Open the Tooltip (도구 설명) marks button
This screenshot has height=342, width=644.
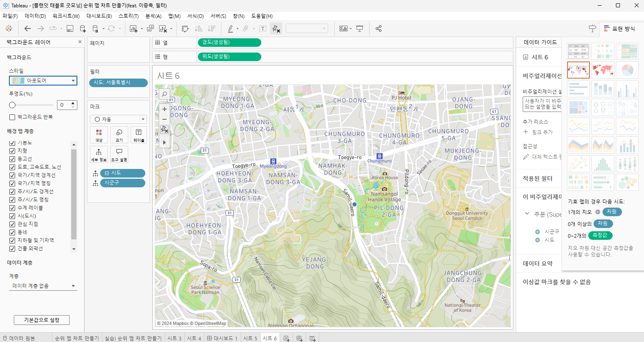[119, 154]
